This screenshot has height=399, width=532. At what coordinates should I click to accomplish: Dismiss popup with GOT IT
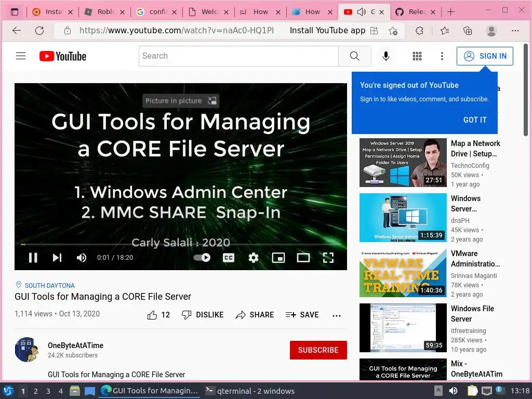[475, 120]
